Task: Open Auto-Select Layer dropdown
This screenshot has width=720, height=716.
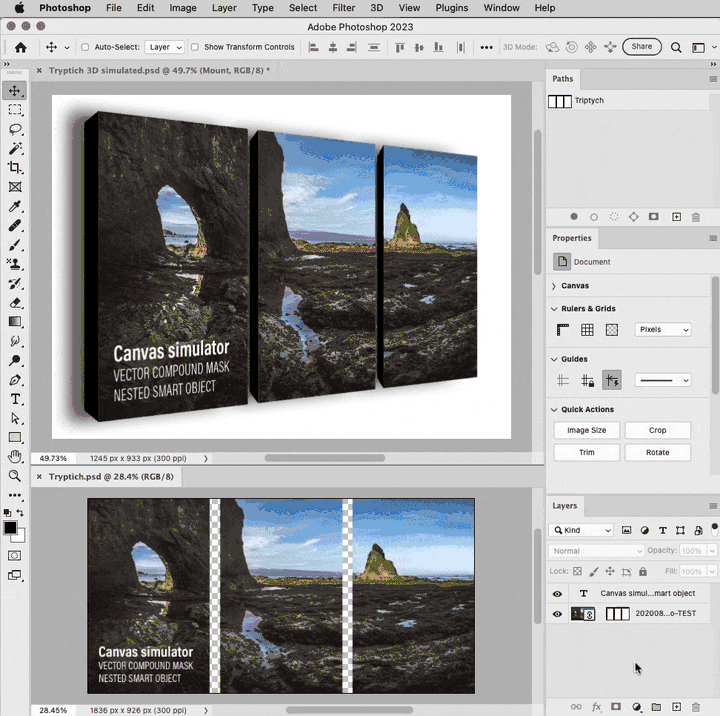Action: [164, 47]
